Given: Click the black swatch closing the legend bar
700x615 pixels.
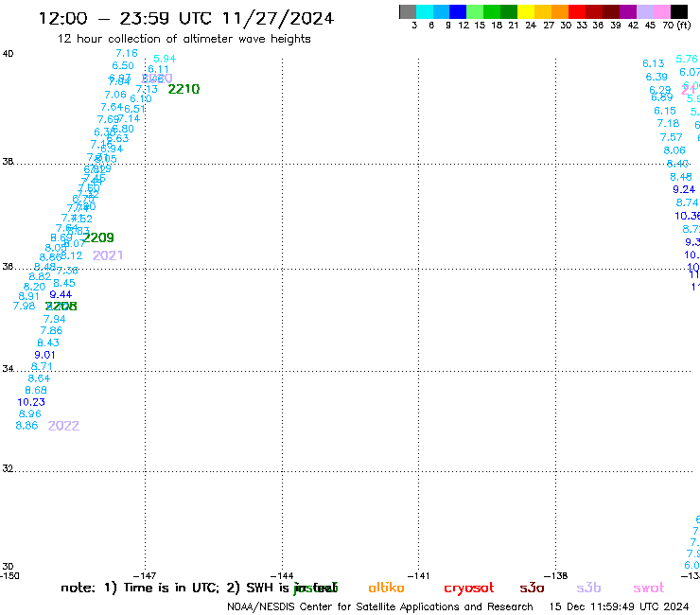Looking at the screenshot, I should pyautogui.click(x=678, y=12).
